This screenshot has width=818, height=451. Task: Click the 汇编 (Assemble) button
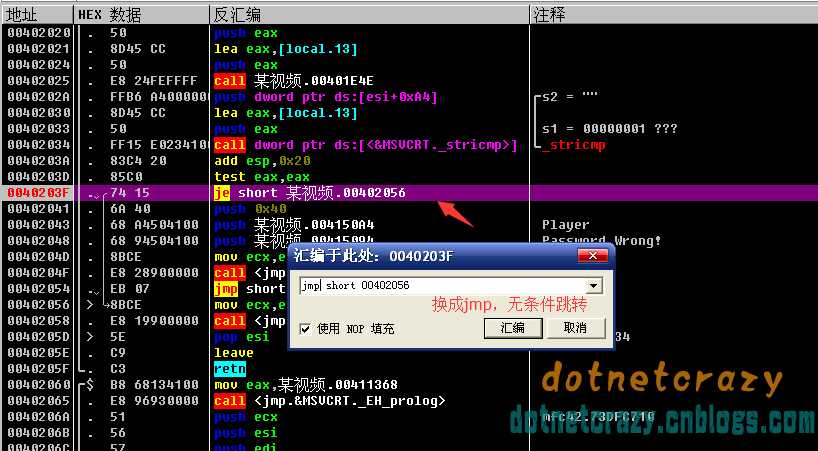(513, 328)
